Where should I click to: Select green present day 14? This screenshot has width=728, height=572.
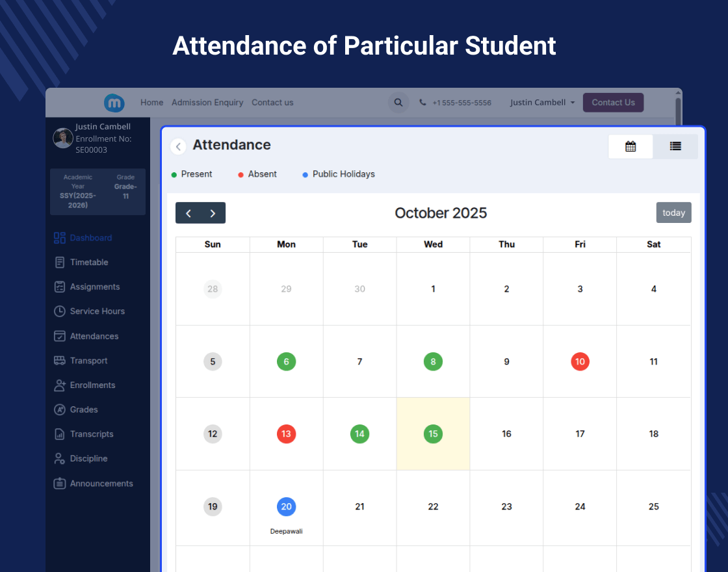(360, 434)
